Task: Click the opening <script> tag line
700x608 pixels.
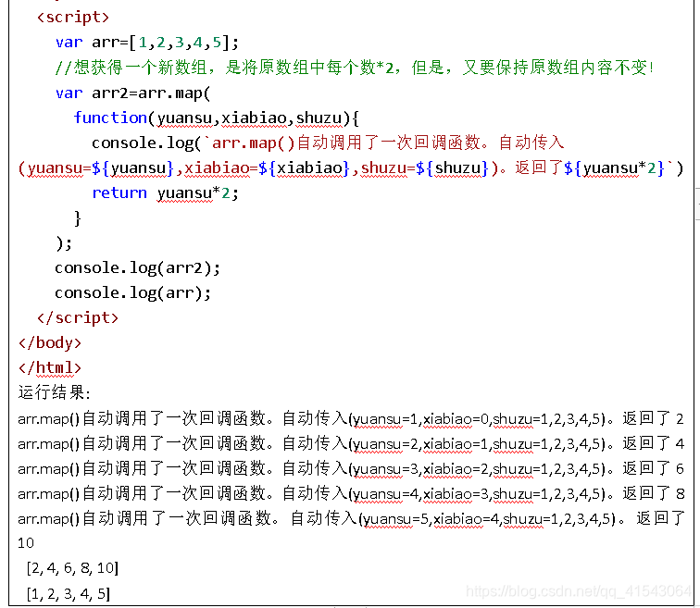Action: point(73,17)
